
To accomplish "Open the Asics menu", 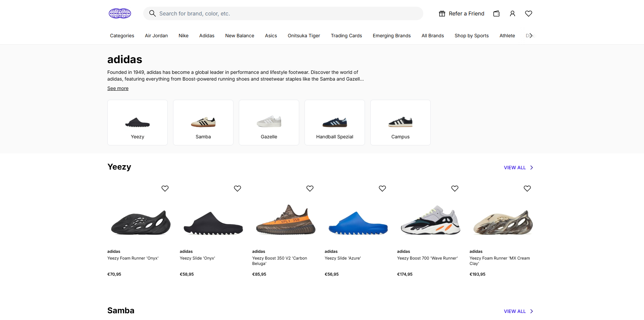I will click(271, 36).
